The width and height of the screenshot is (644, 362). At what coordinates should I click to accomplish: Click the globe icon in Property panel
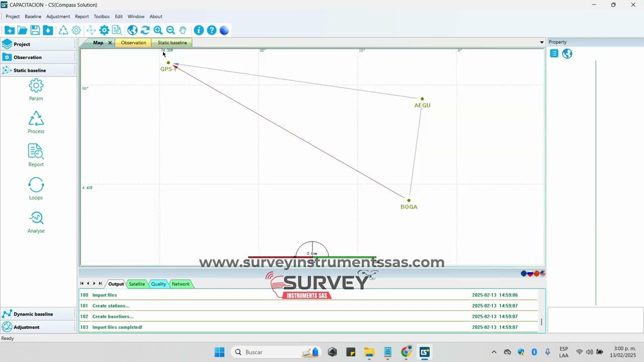tap(567, 54)
